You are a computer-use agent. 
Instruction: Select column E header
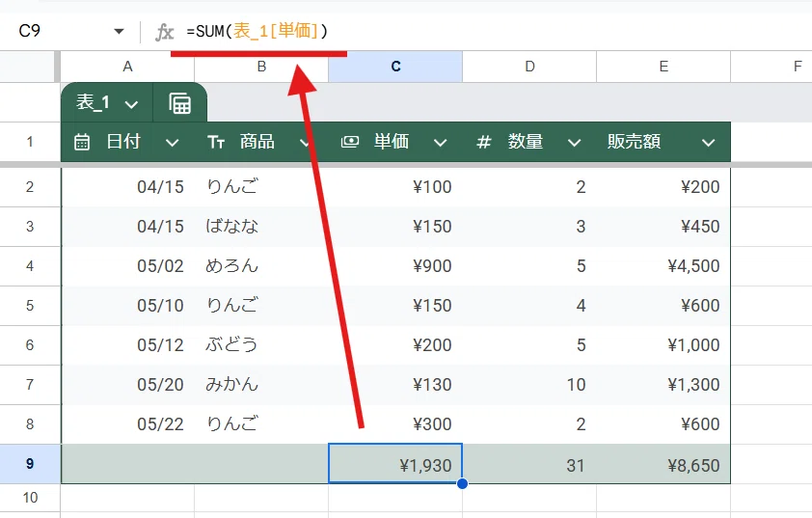(x=663, y=67)
